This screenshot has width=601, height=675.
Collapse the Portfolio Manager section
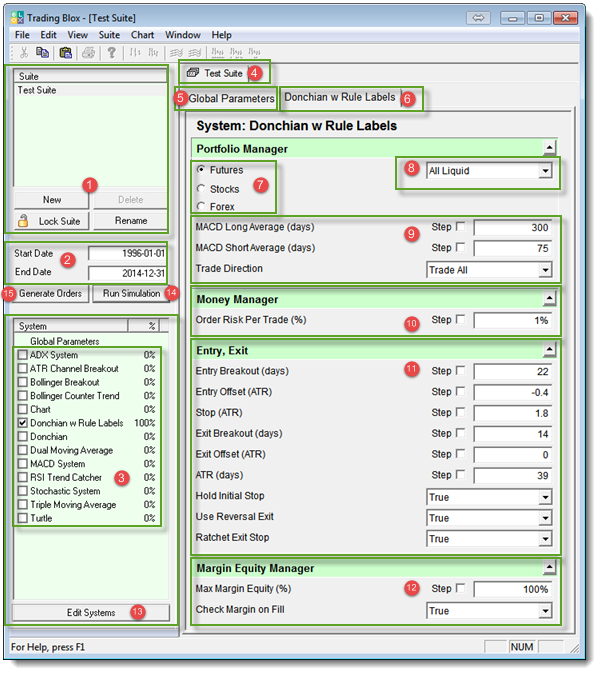549,148
